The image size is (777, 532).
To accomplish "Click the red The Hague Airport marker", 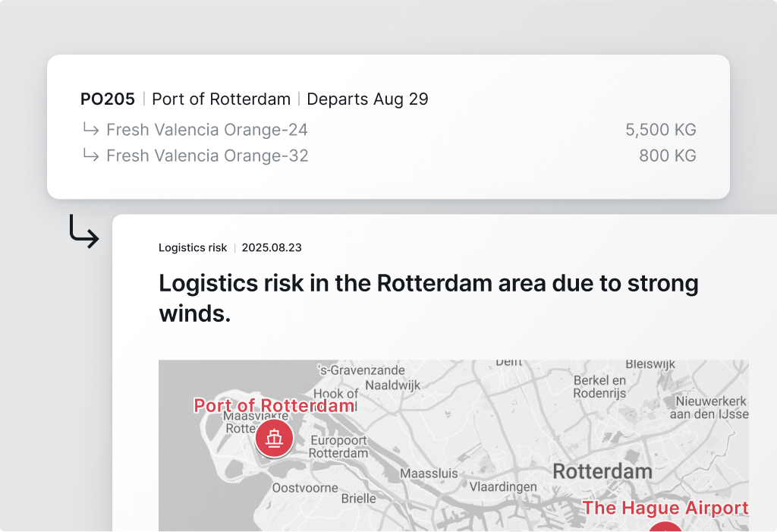I will 665,527.
